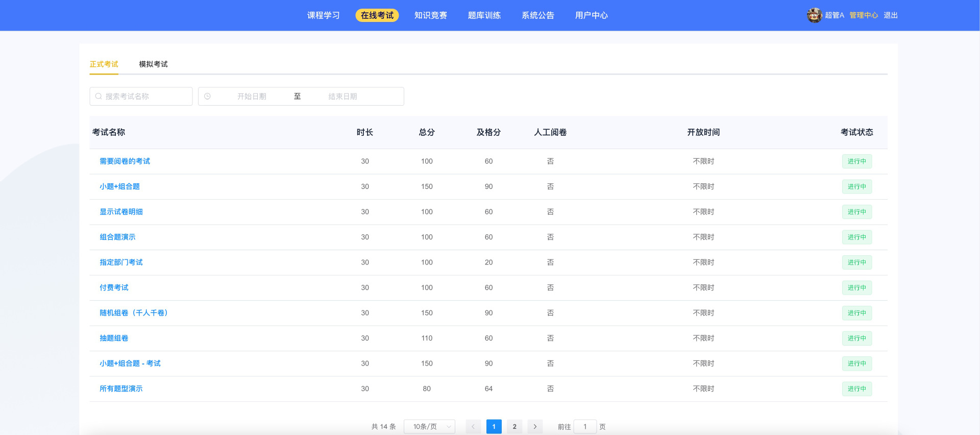Open 用户中心 menu
This screenshot has height=435, width=980.
592,15
